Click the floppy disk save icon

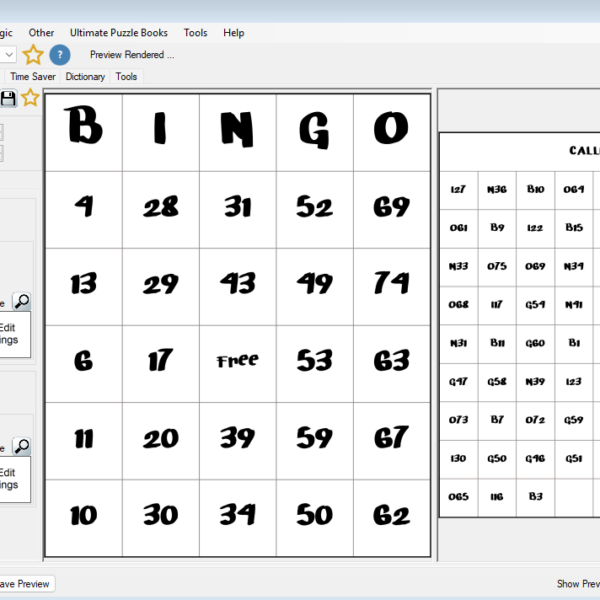[x=9, y=98]
